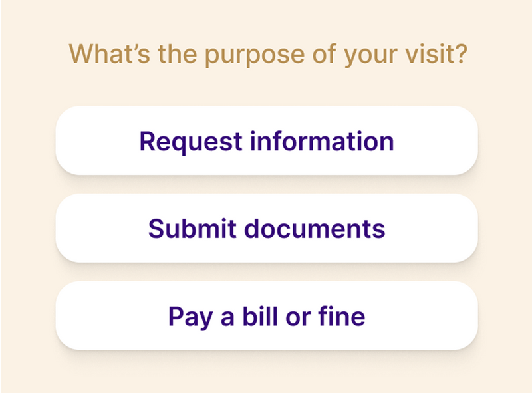Select the question text at the top

269,53
